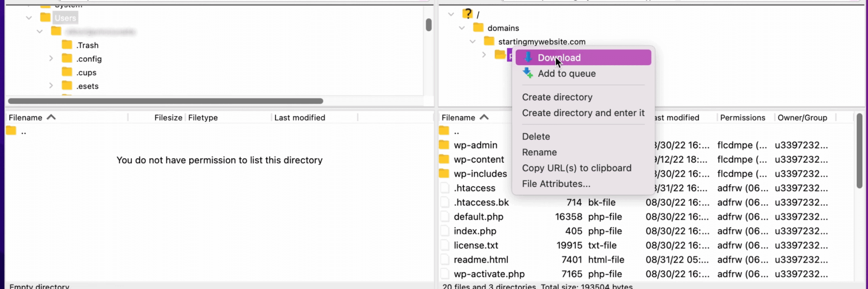Select Create directory and enter it

(583, 113)
